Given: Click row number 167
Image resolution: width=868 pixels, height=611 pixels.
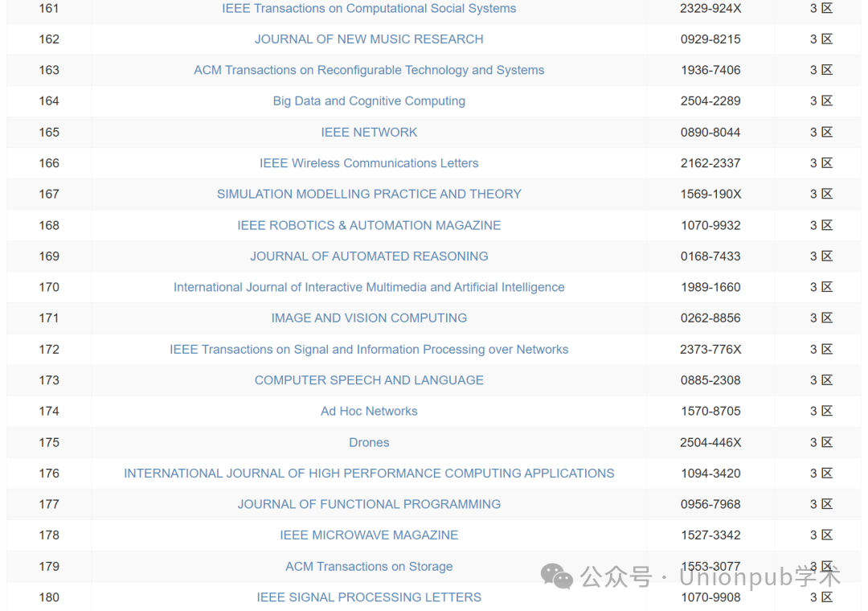Looking at the screenshot, I should coord(49,195).
